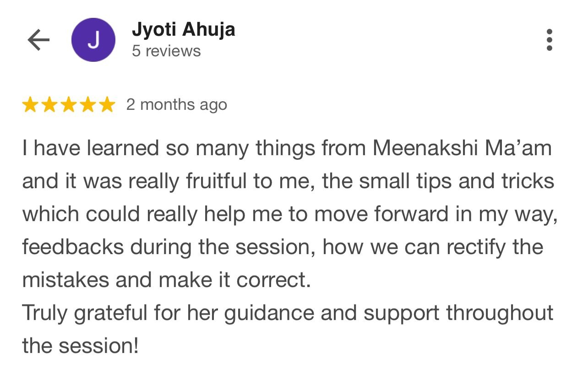588x386 pixels.
Task: Open reviewer name Jyoti Ahuja
Action: (183, 30)
